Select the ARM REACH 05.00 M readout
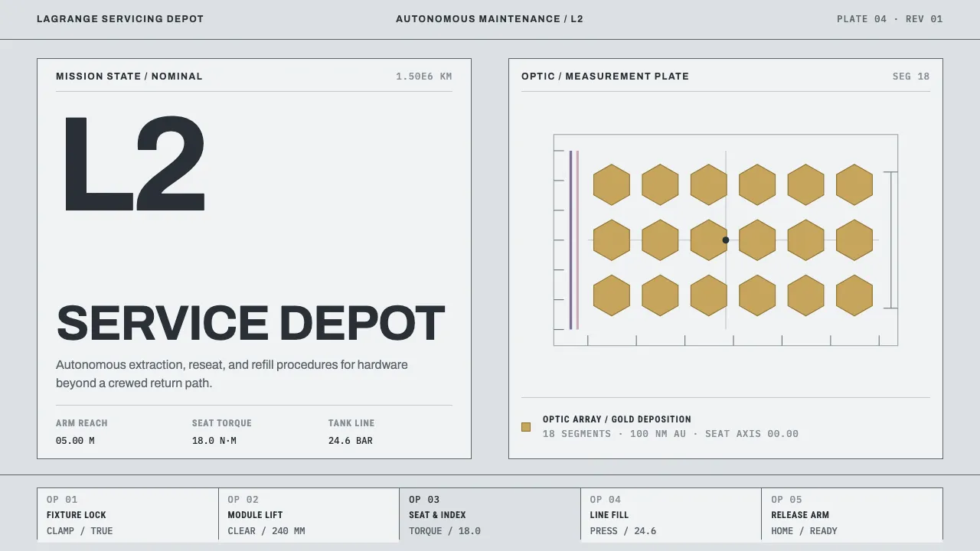Screen dimensions: 980x551 (x=82, y=432)
